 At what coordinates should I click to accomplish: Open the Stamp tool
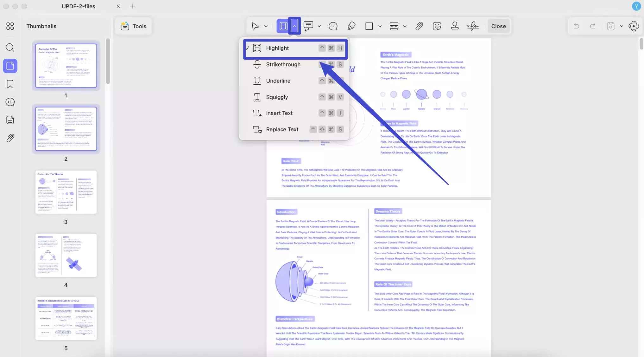pos(455,26)
